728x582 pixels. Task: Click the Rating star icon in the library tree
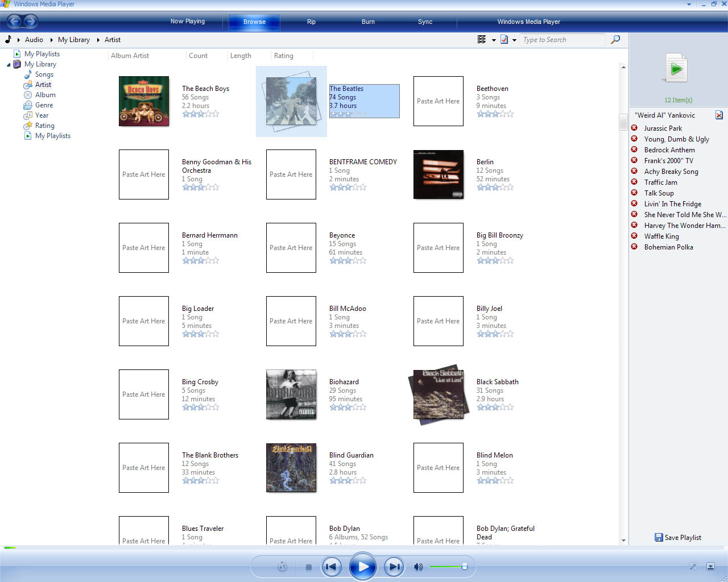[28, 126]
